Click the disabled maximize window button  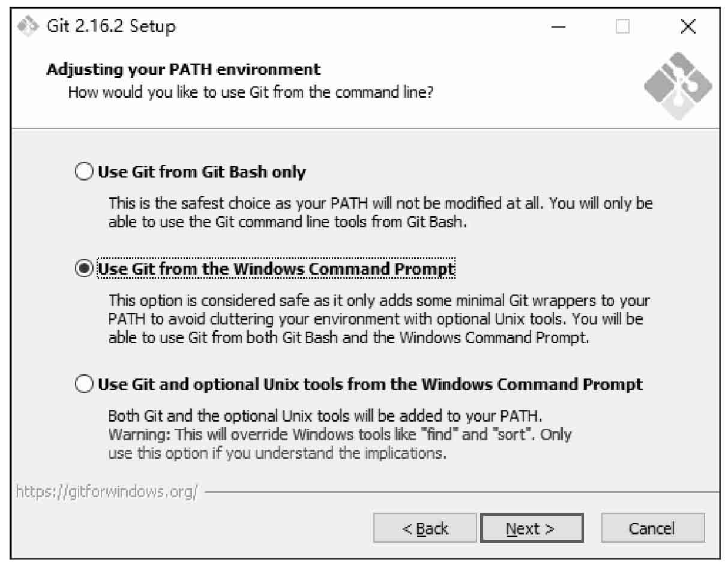623,27
